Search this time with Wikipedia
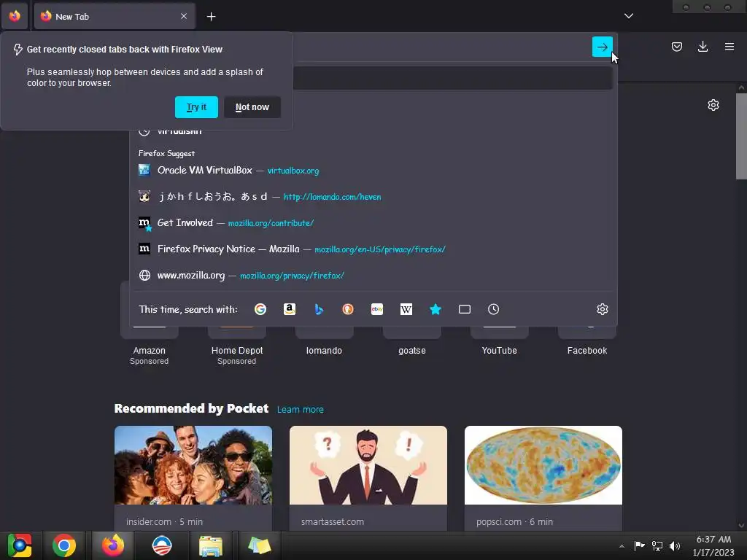Viewport: 747px width, 560px height. coord(406,309)
